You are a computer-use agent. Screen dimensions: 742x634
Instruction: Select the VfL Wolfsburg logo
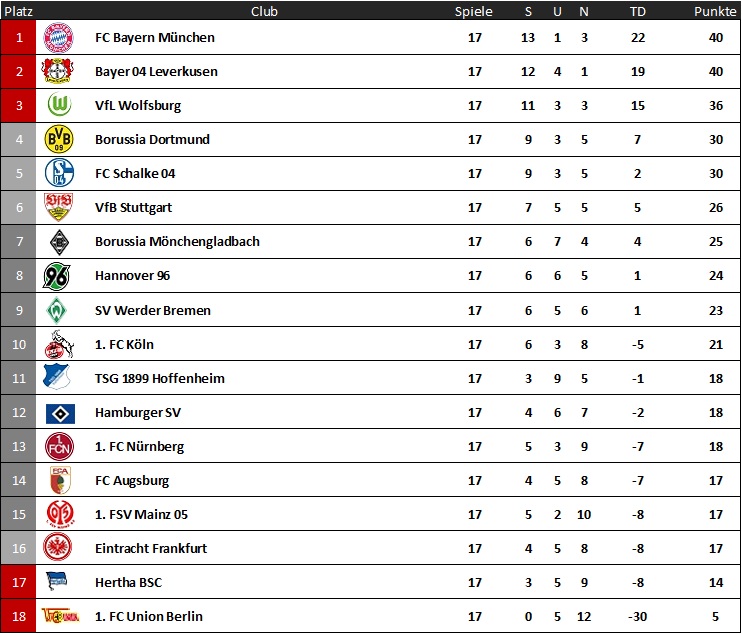[x=59, y=106]
